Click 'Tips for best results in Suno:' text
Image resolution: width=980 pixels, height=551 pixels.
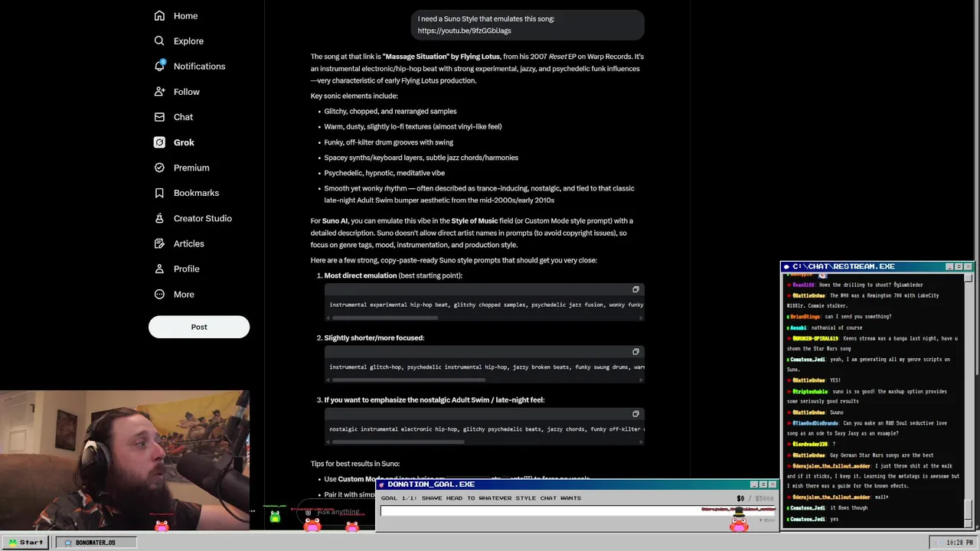355,463
